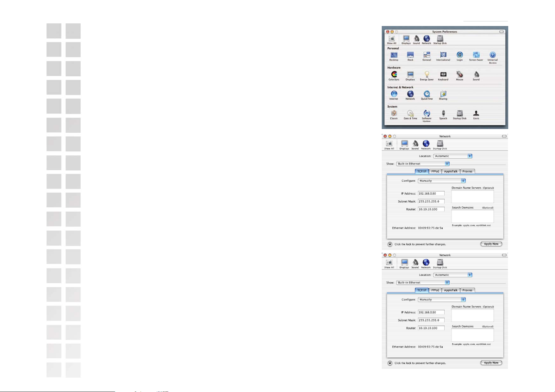Open Configure Manually dropdown in middle Network window

click(x=442, y=181)
